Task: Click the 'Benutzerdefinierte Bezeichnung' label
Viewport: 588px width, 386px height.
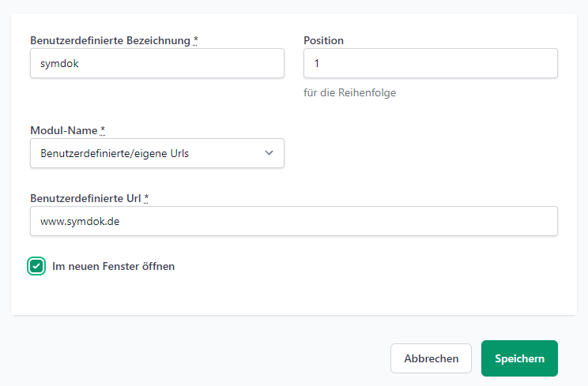Action: pyautogui.click(x=111, y=40)
